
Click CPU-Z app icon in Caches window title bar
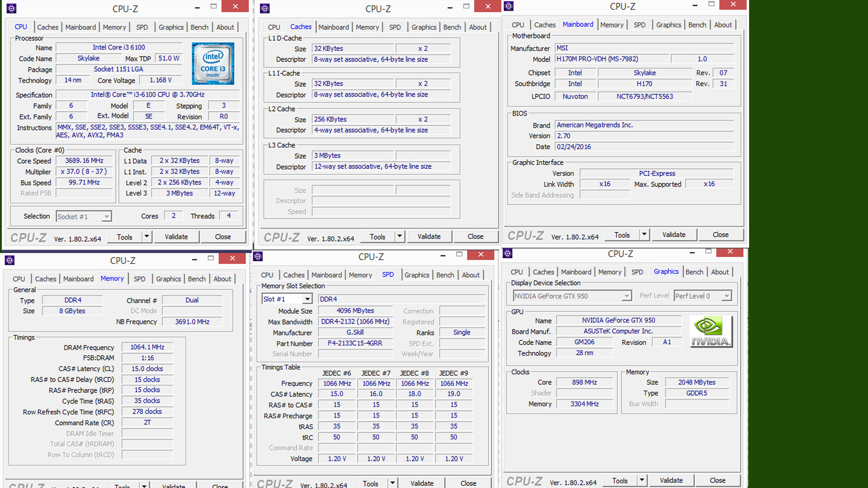pyautogui.click(x=265, y=8)
